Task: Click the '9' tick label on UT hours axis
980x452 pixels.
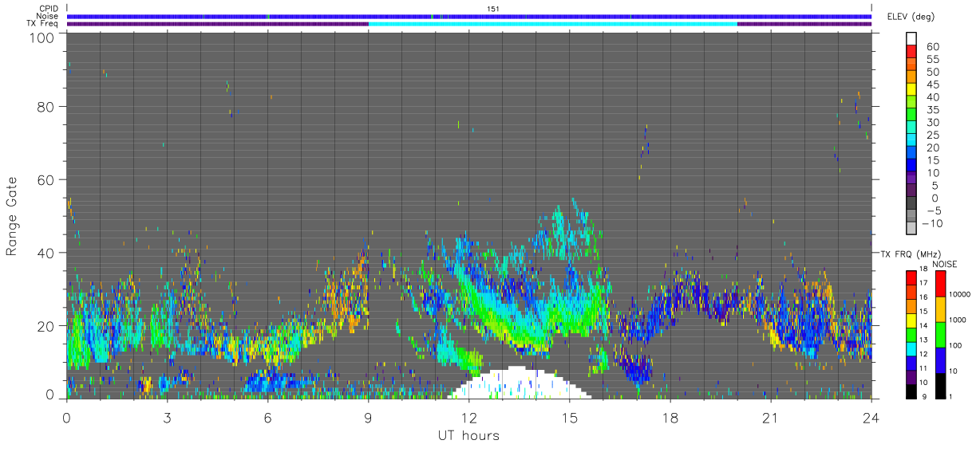Action: (369, 418)
